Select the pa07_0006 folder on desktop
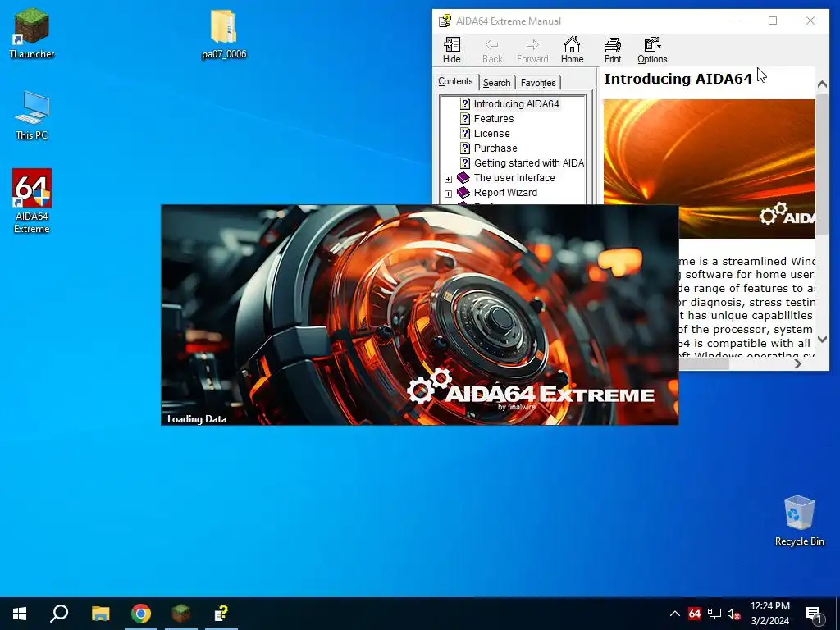 coord(224,33)
